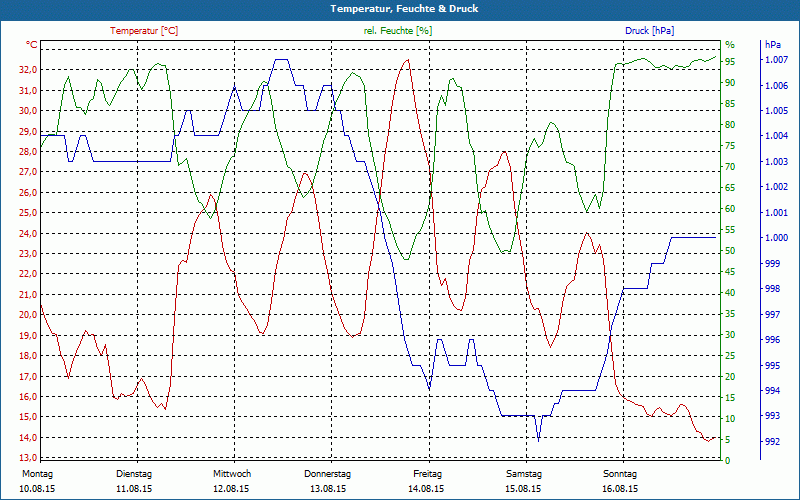Click the 'Freitag' day label

[428, 474]
